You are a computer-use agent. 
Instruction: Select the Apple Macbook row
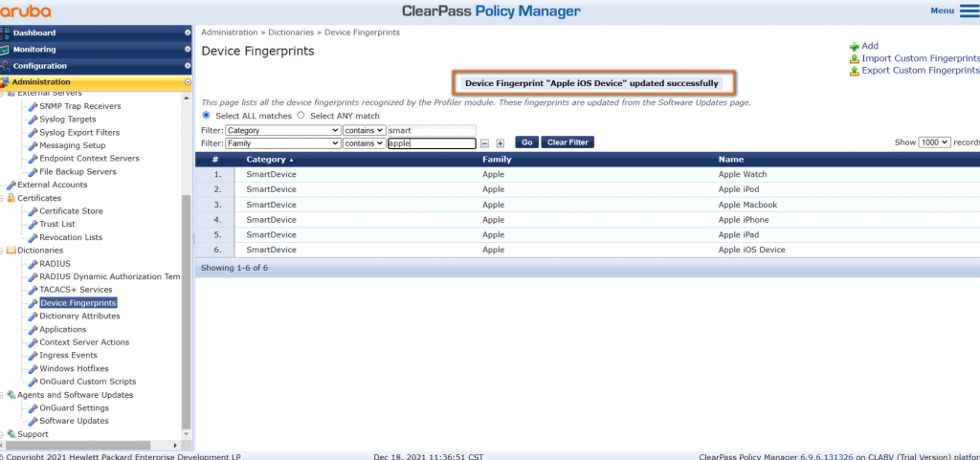(x=588, y=205)
